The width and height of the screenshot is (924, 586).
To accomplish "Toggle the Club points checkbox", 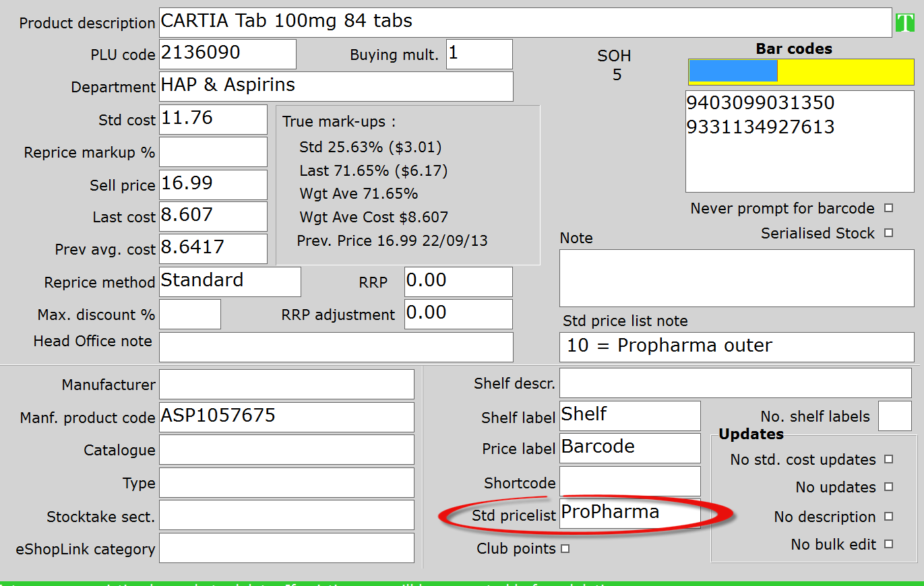I will (x=565, y=549).
